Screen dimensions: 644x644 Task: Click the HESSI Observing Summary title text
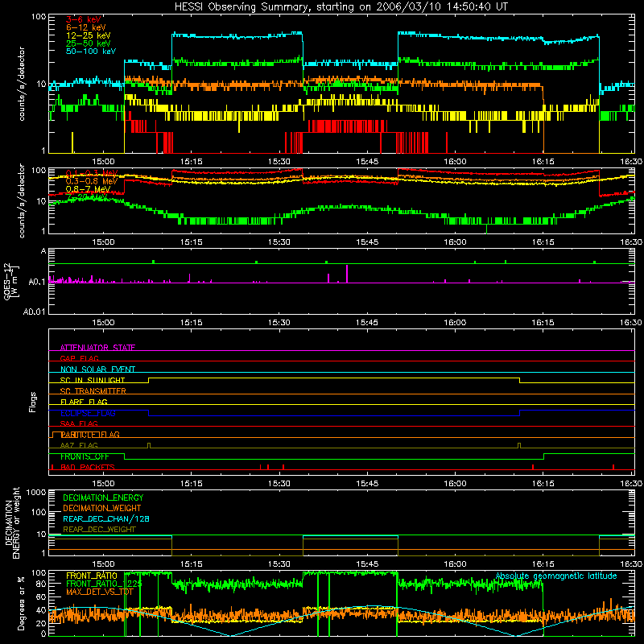[341, 7]
